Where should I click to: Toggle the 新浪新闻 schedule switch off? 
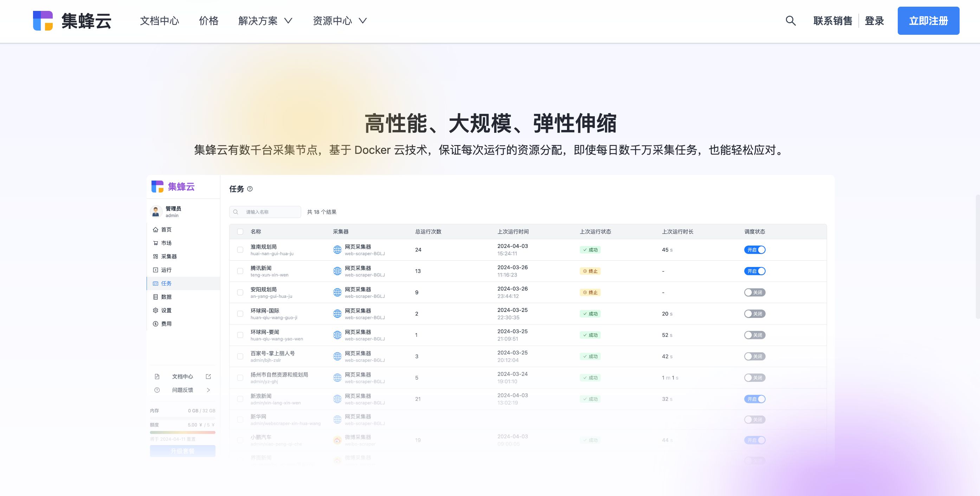(755, 399)
